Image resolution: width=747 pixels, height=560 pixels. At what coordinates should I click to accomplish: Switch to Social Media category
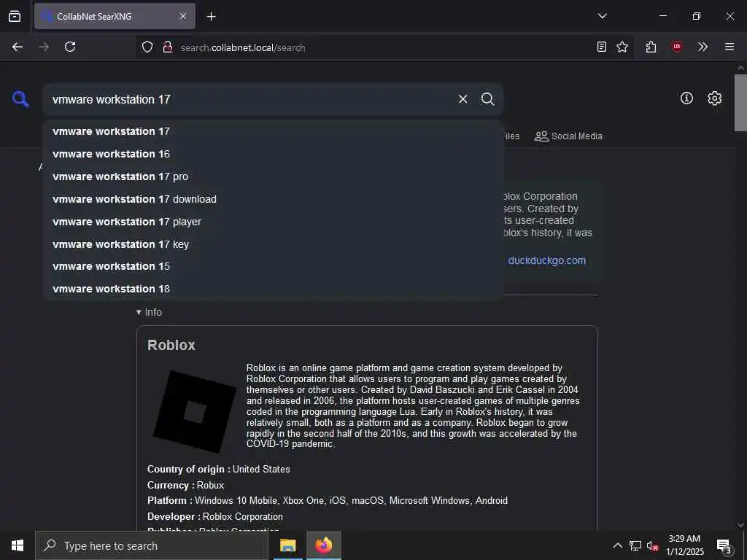click(x=568, y=136)
